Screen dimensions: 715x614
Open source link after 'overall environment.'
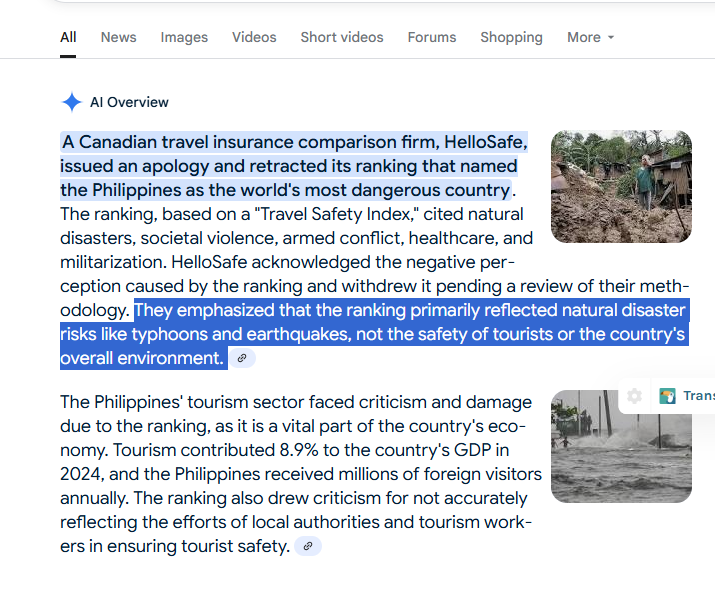(x=242, y=358)
